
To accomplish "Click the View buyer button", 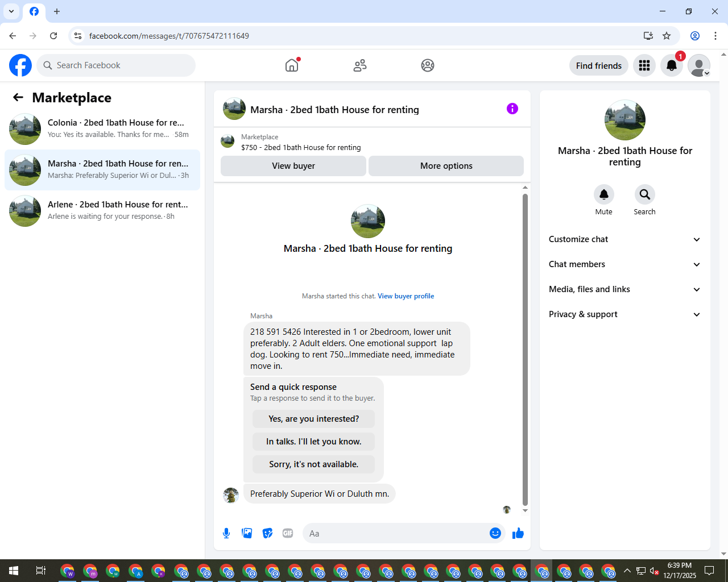I will click(293, 166).
